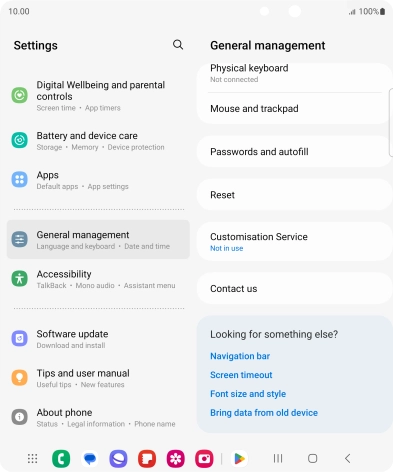Launch the Camera app from the dock
Image resolution: width=393 pixels, height=472 pixels.
pyautogui.click(x=204, y=459)
